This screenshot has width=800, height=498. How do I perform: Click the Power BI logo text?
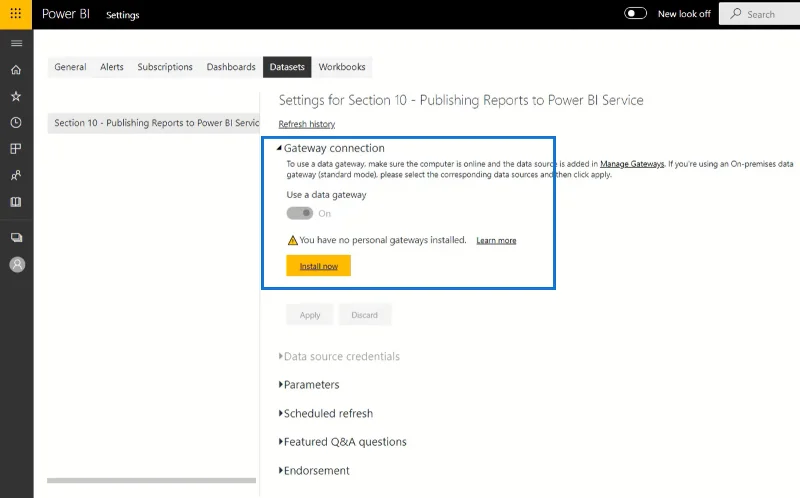[66, 14]
